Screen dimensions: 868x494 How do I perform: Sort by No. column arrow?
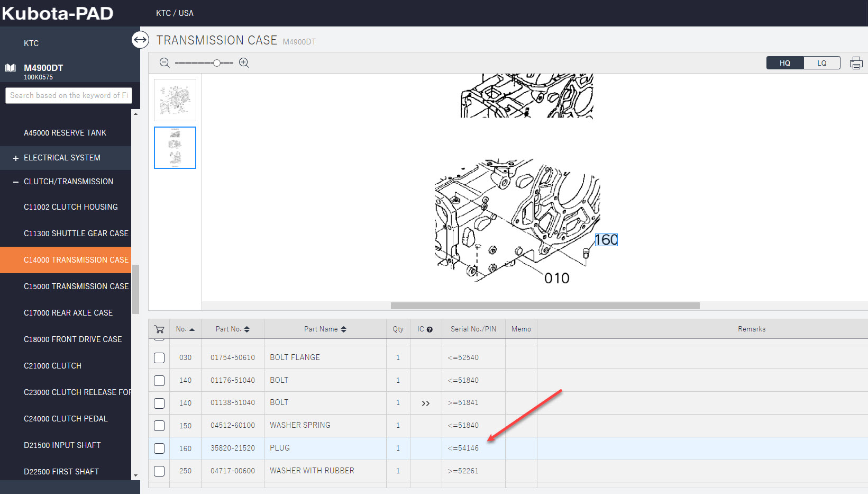(x=192, y=329)
